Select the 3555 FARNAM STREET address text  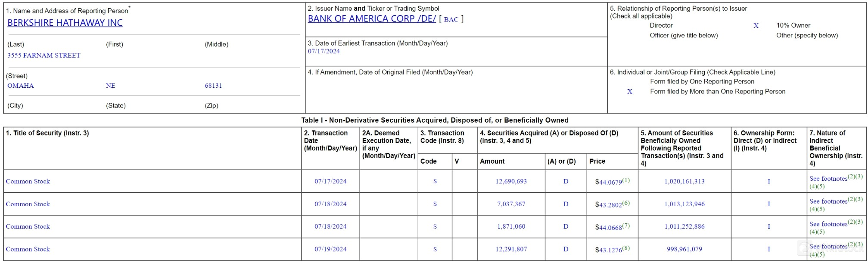[44, 56]
